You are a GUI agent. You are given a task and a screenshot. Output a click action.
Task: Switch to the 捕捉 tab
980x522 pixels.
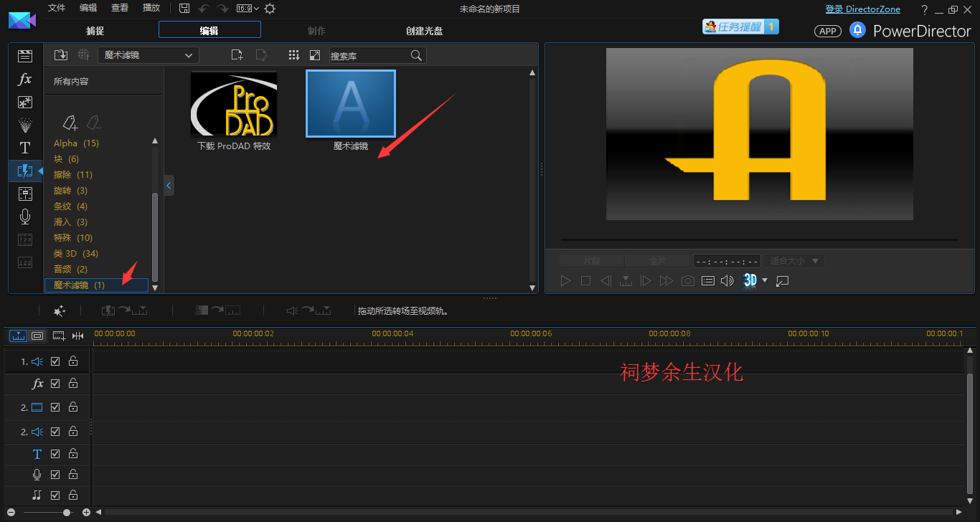95,31
